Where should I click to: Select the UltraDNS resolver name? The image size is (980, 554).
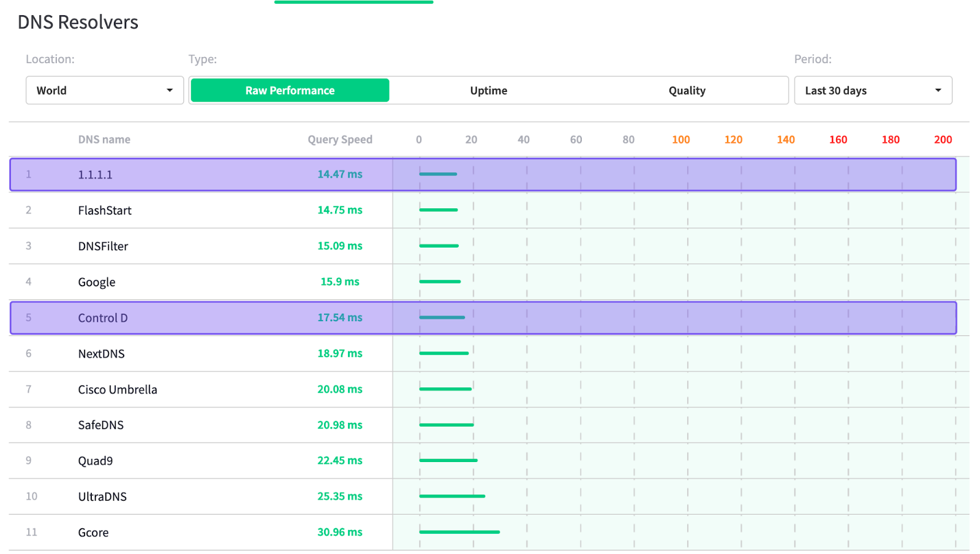[102, 496]
